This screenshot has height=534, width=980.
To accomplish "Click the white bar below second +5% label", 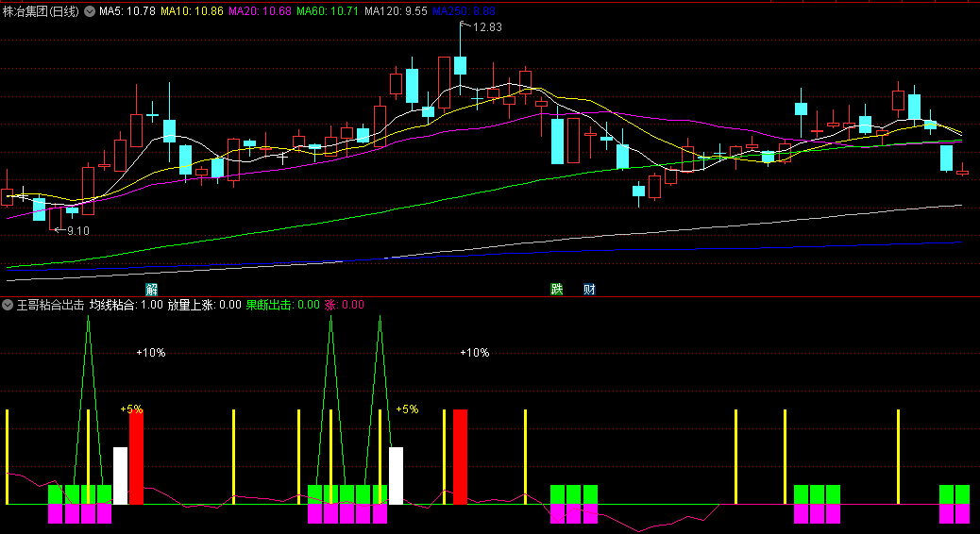I will coord(396,476).
